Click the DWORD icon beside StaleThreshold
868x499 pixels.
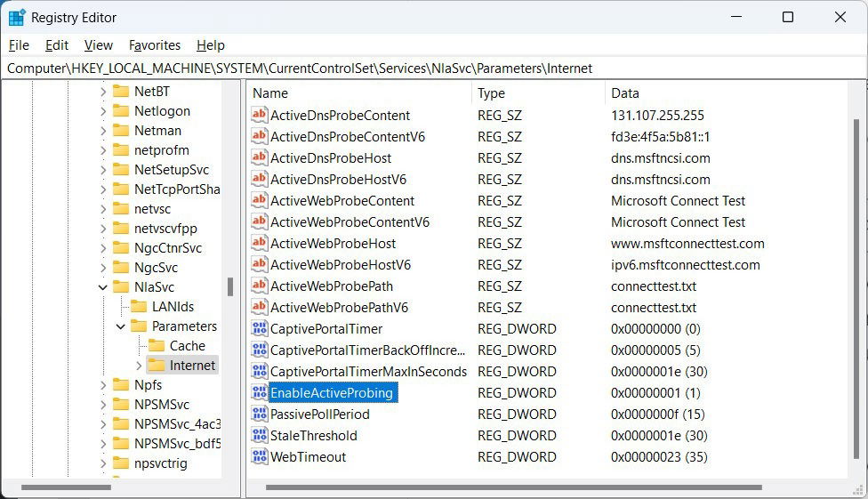click(x=259, y=435)
